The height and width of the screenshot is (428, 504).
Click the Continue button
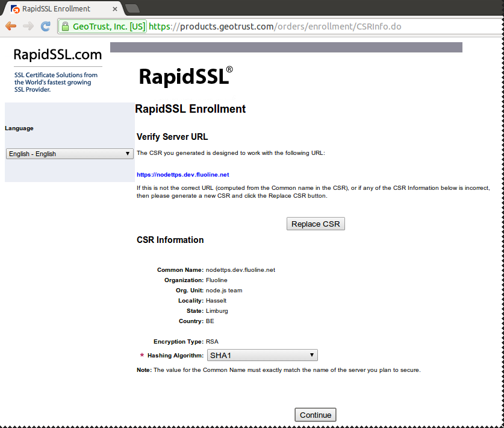tap(316, 415)
